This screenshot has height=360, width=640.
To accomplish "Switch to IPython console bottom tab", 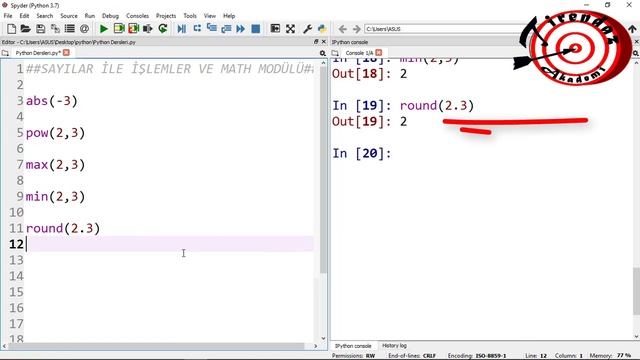I will pyautogui.click(x=353, y=346).
